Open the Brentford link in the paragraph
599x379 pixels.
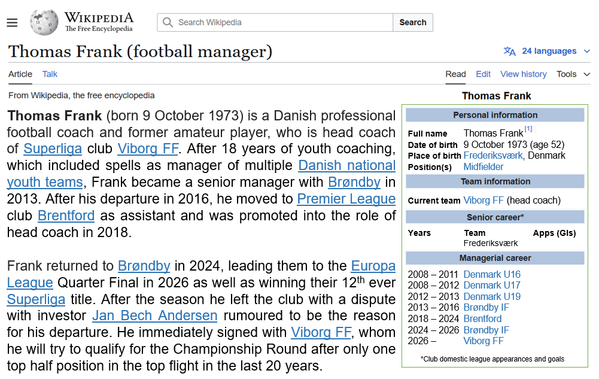point(66,215)
